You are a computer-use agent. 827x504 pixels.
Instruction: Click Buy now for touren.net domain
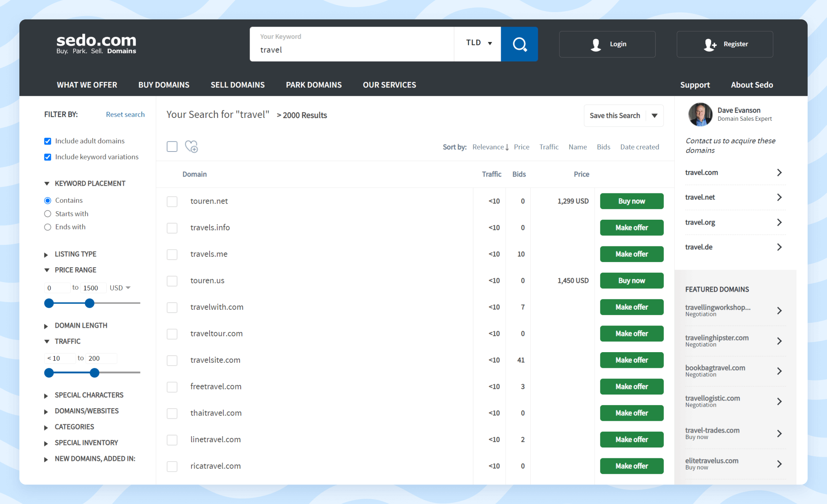(632, 201)
